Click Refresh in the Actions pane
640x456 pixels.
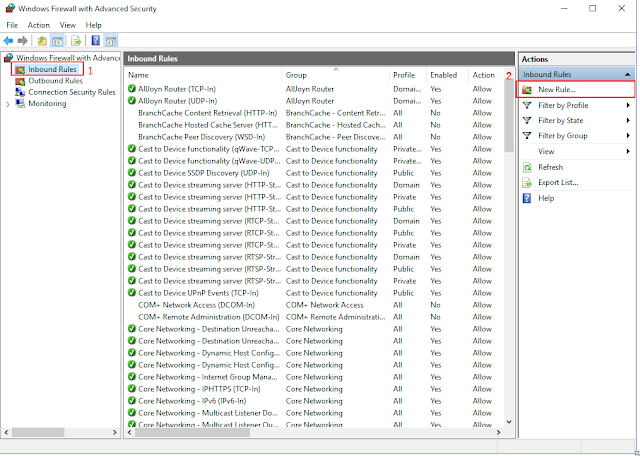tap(550, 167)
